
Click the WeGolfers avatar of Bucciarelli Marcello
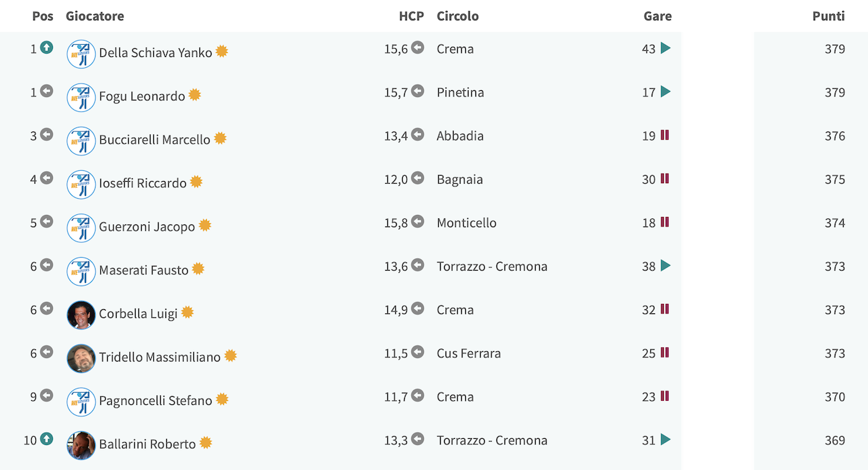[x=81, y=141]
